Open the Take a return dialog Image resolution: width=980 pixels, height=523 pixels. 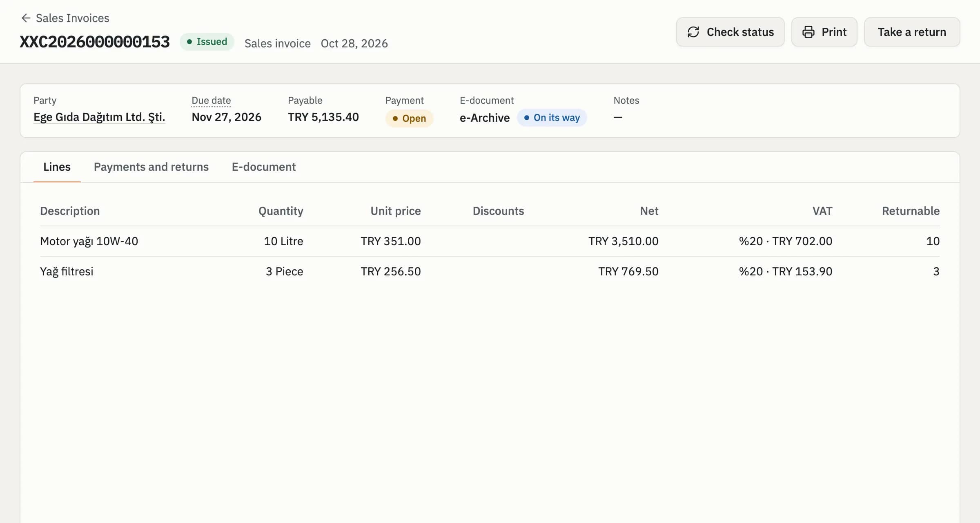pyautogui.click(x=912, y=32)
